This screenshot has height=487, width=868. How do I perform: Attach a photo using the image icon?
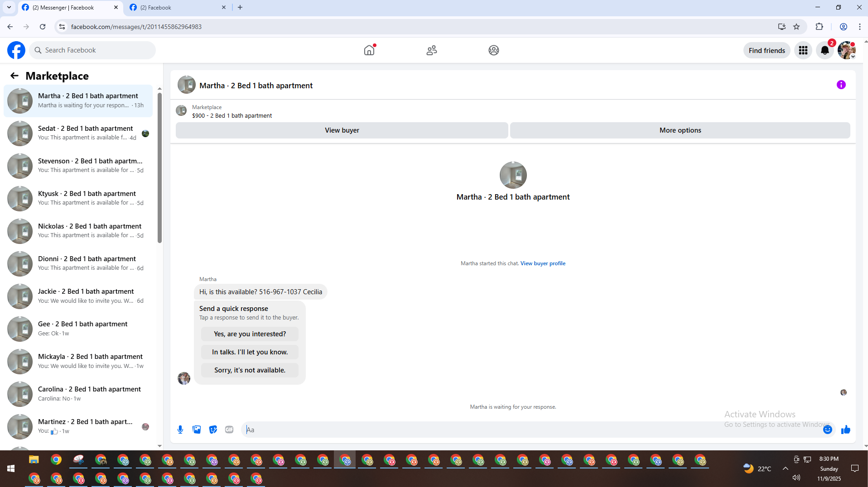pos(197,430)
